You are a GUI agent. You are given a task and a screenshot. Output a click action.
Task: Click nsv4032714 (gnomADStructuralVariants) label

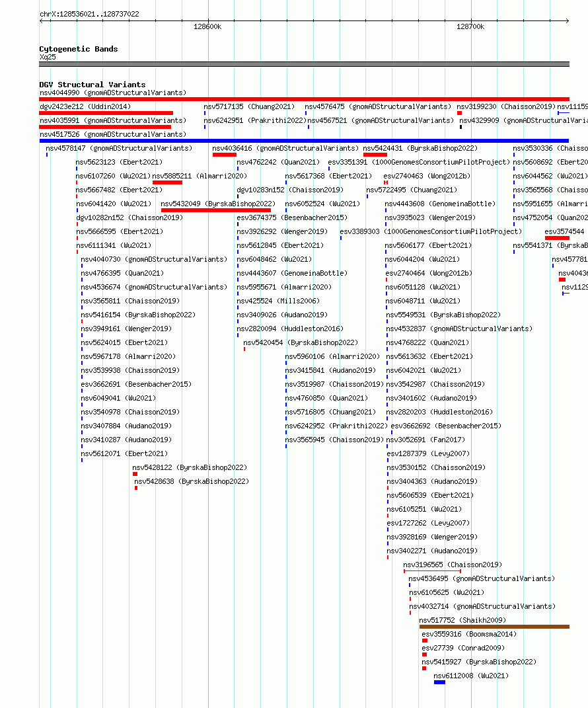click(x=482, y=606)
